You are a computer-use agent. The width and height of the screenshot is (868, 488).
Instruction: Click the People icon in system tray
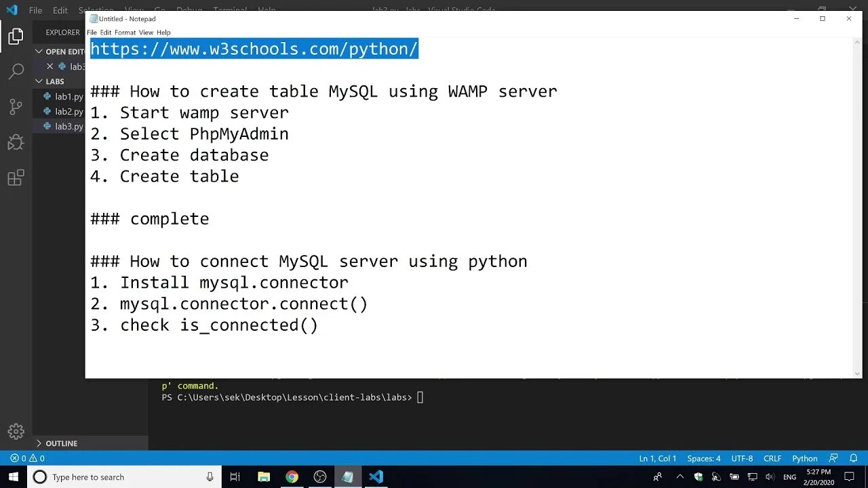657,477
